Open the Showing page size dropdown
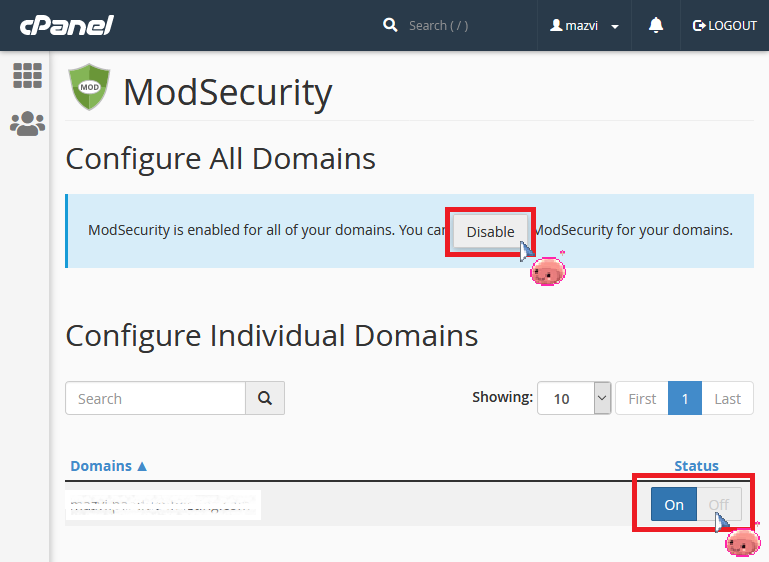The width and height of the screenshot is (769, 562). (574, 398)
